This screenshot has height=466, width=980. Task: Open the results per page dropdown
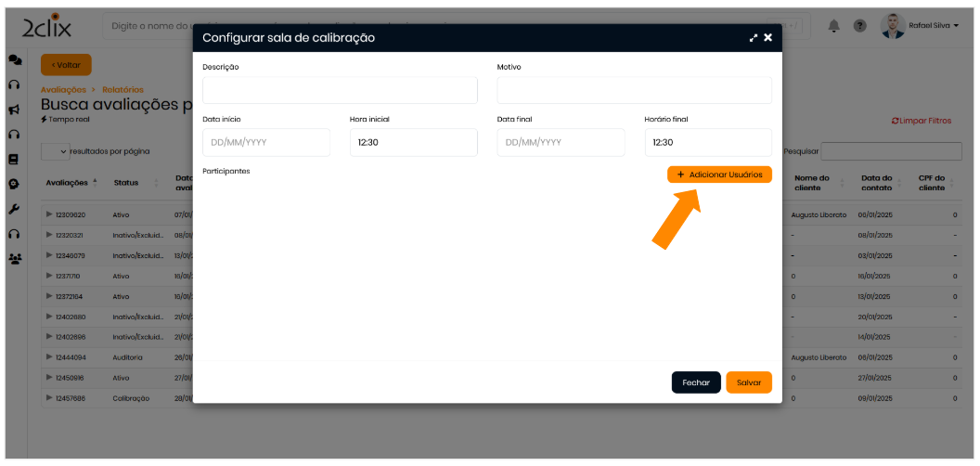click(56, 151)
